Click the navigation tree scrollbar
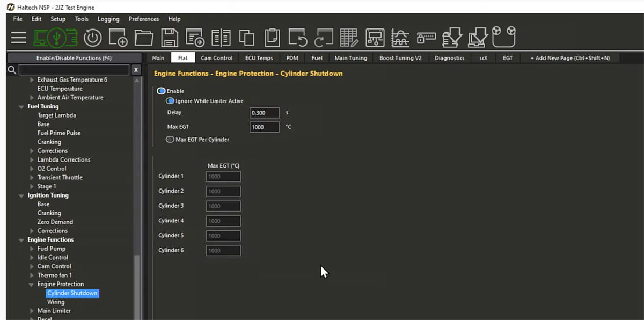The height and width of the screenshot is (320, 644). click(x=137, y=287)
